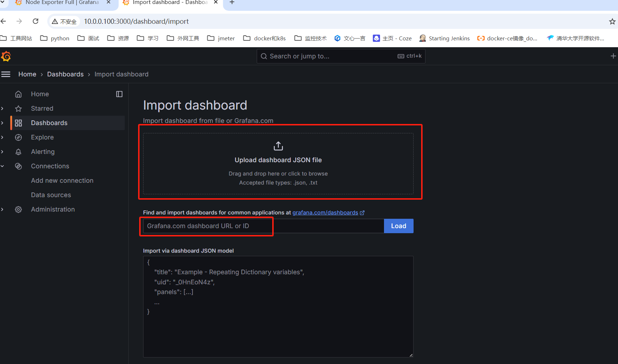Open the hamburger navigation menu

coord(6,74)
